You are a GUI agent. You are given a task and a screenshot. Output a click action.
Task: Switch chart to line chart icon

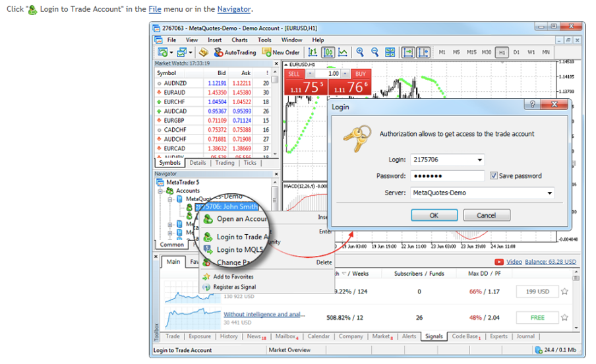point(343,52)
